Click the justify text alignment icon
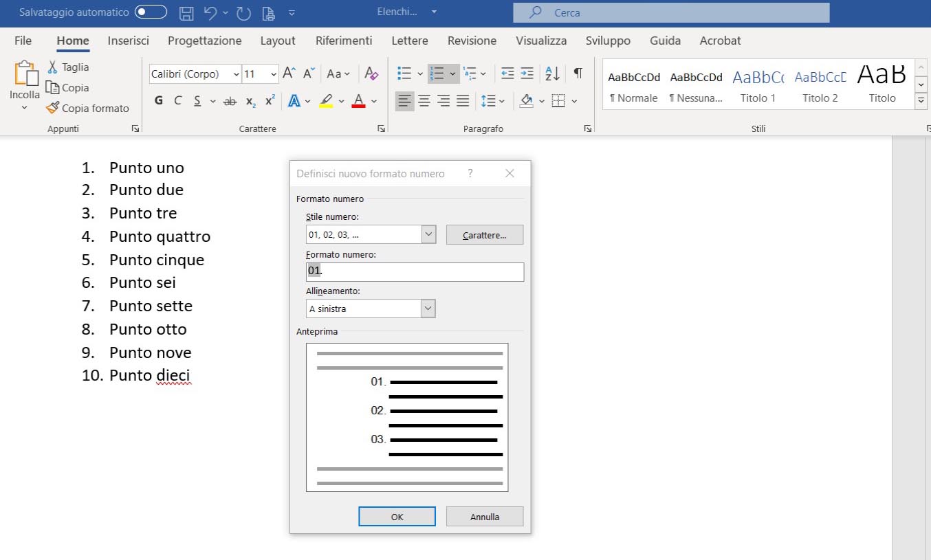 [x=463, y=101]
